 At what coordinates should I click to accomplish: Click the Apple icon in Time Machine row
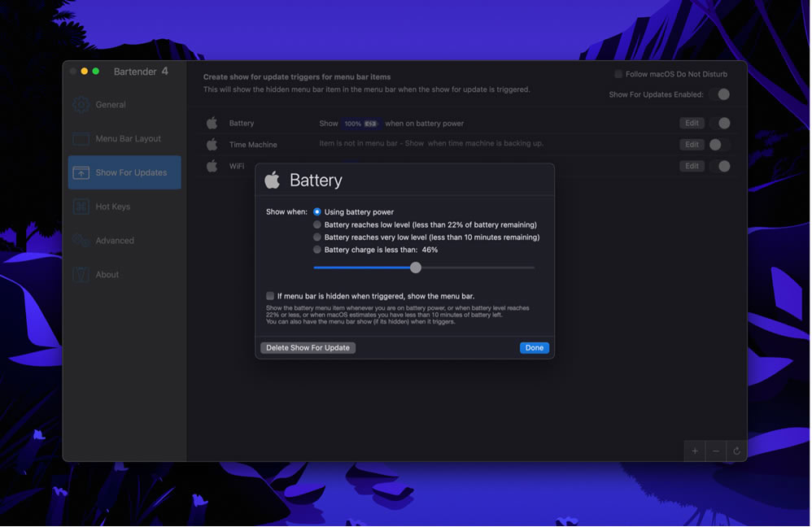click(212, 145)
